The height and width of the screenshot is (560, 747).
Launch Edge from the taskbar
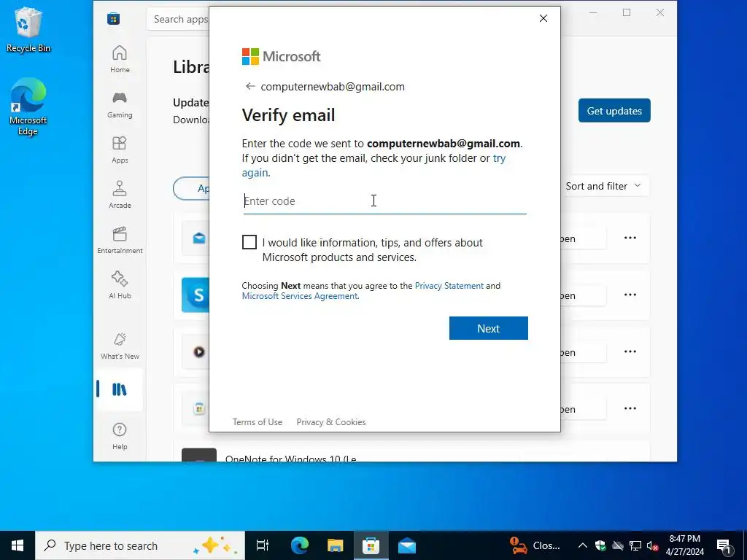[x=300, y=545]
